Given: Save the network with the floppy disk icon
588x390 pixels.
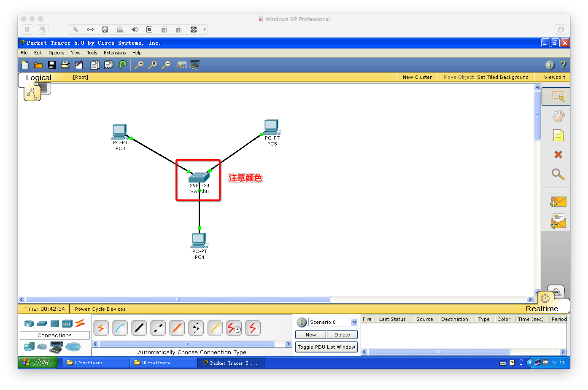Looking at the screenshot, I should (52, 65).
